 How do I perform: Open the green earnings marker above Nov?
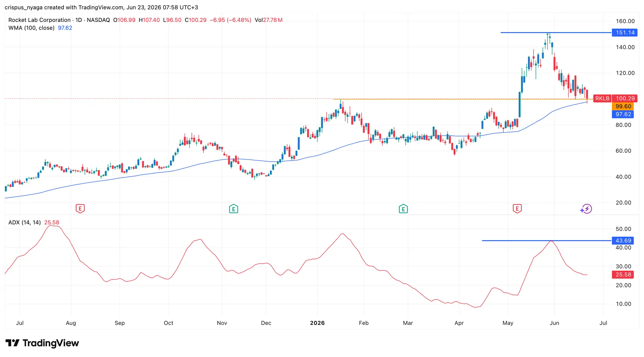pos(234,208)
